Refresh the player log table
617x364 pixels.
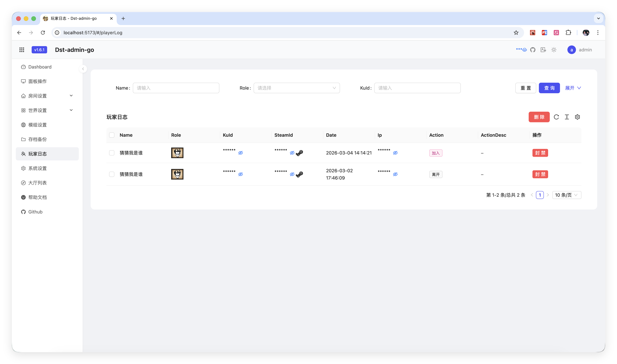[x=556, y=117]
